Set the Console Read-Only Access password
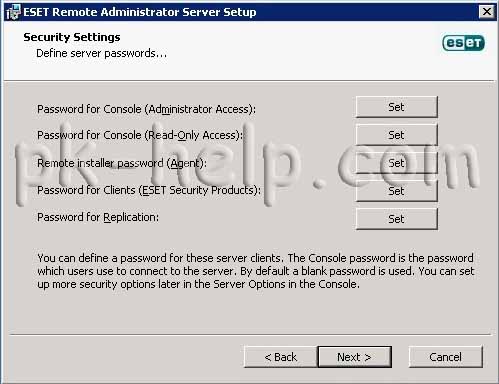The width and height of the screenshot is (499, 384). point(396,135)
